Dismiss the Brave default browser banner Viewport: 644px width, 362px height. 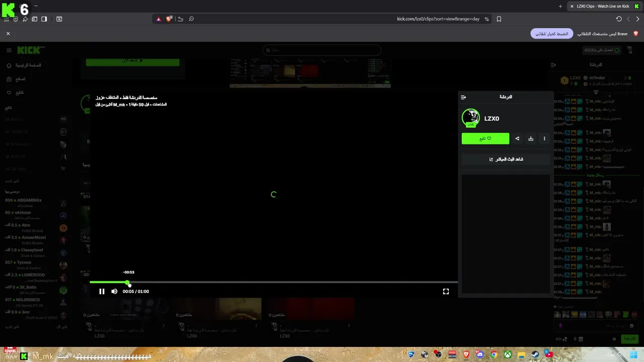pyautogui.click(x=8, y=33)
